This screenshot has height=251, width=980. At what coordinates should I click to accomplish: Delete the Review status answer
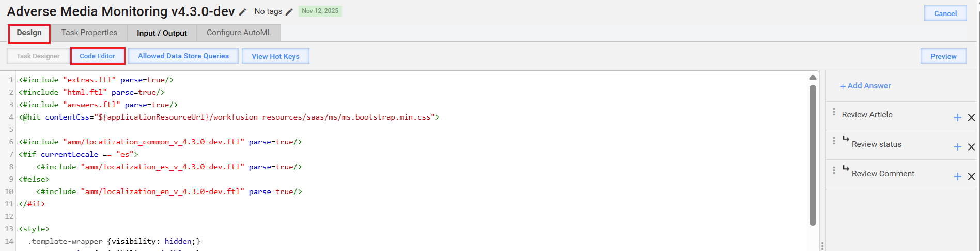pos(971,147)
